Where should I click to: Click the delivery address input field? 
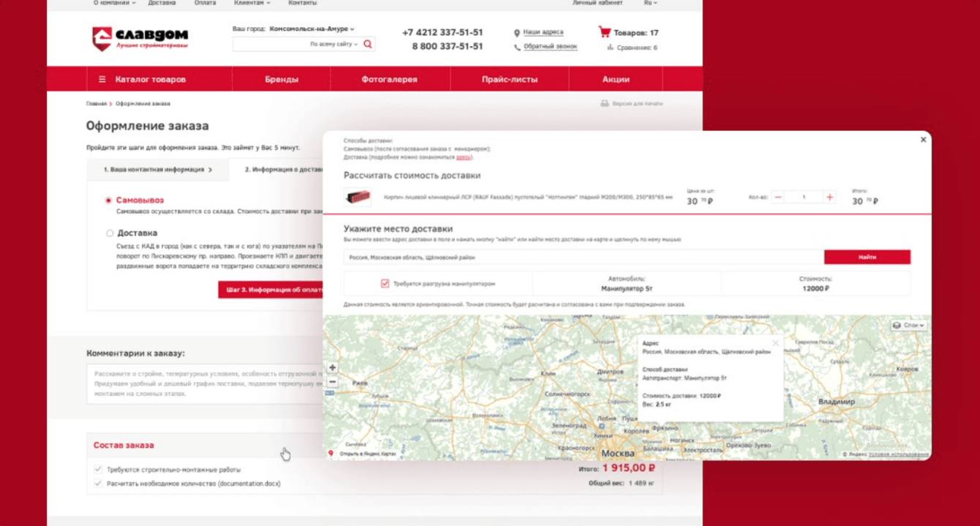[x=584, y=257]
